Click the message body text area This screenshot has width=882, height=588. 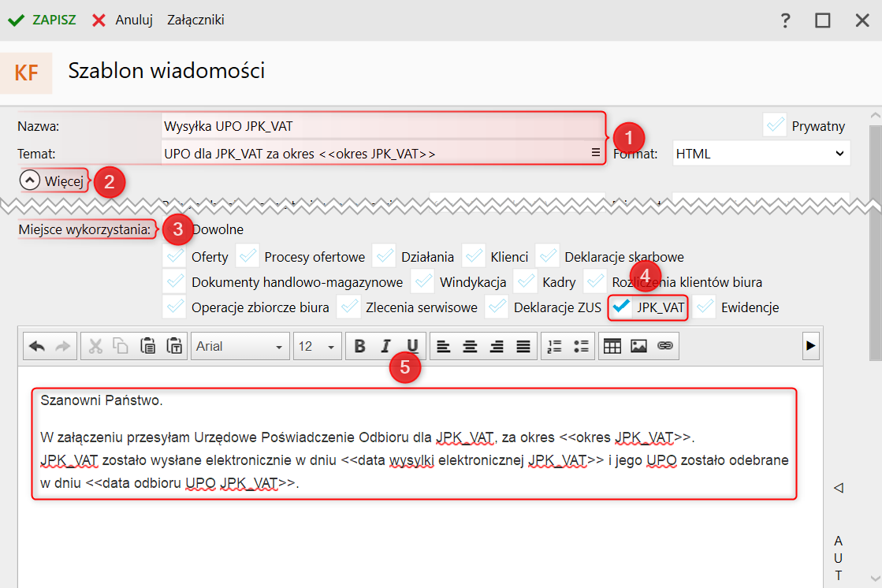coord(420,477)
